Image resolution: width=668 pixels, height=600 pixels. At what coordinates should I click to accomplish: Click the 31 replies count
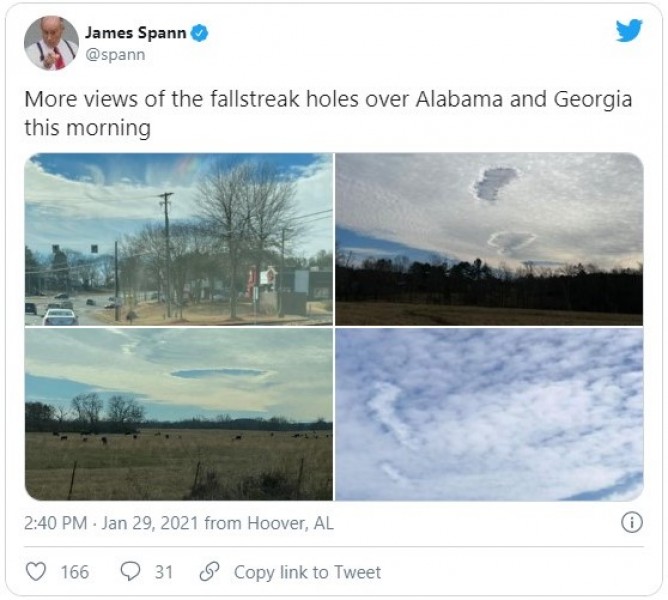[163, 572]
